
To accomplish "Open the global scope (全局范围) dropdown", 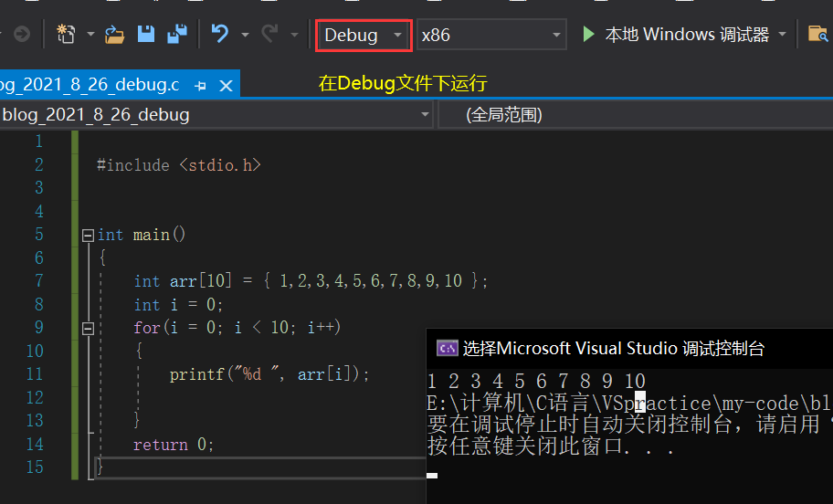I will [x=636, y=115].
